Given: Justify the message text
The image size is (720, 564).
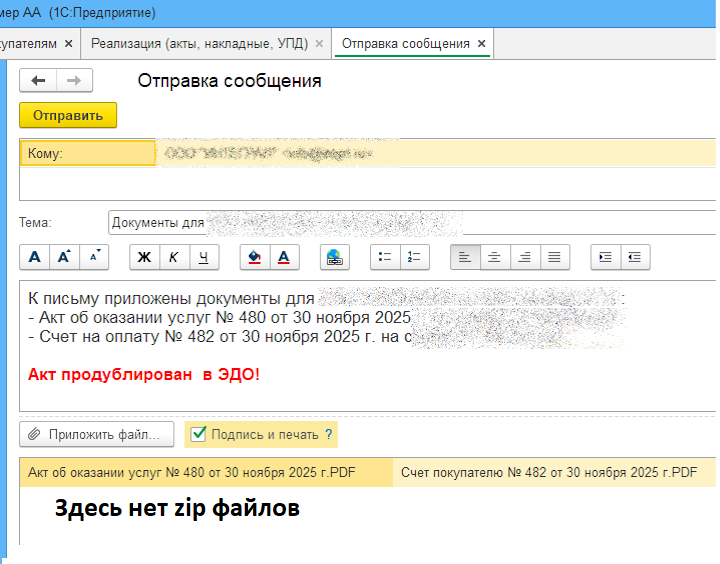Looking at the screenshot, I should (554, 257).
